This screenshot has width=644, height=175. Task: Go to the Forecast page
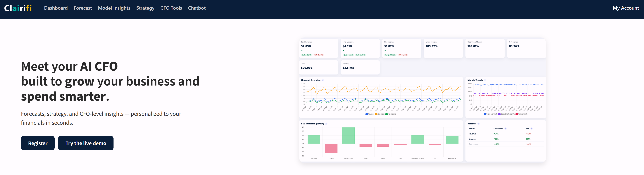tap(83, 8)
